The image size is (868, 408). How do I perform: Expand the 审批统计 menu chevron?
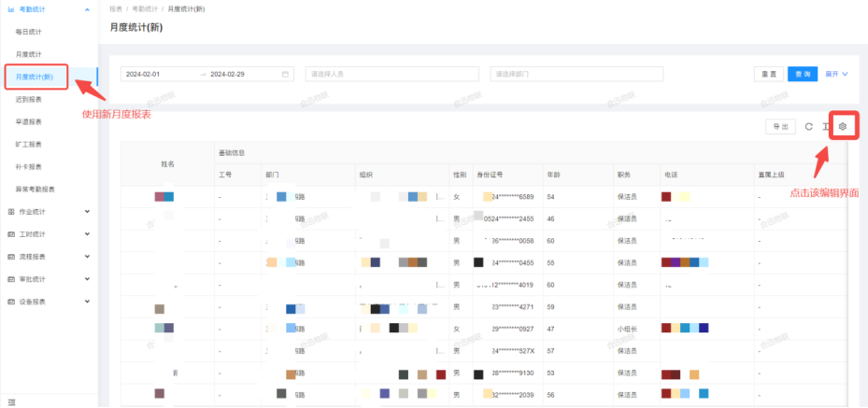pos(87,279)
